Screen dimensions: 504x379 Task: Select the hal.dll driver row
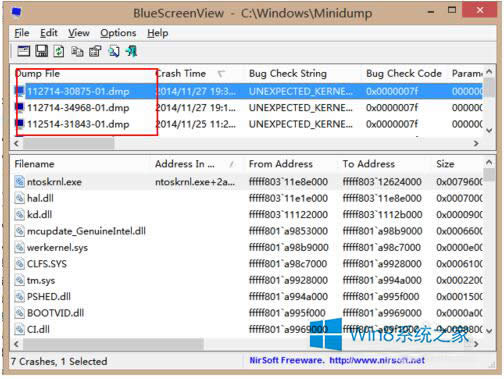coord(247,198)
